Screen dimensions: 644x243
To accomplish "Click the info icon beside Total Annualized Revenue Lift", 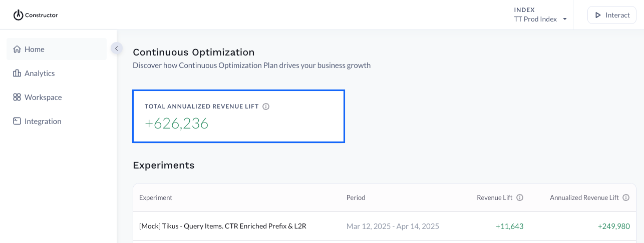I will [x=266, y=106].
